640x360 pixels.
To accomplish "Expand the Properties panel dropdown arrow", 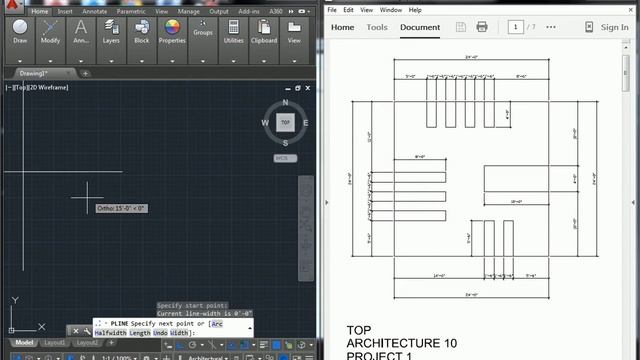I will tap(172, 61).
